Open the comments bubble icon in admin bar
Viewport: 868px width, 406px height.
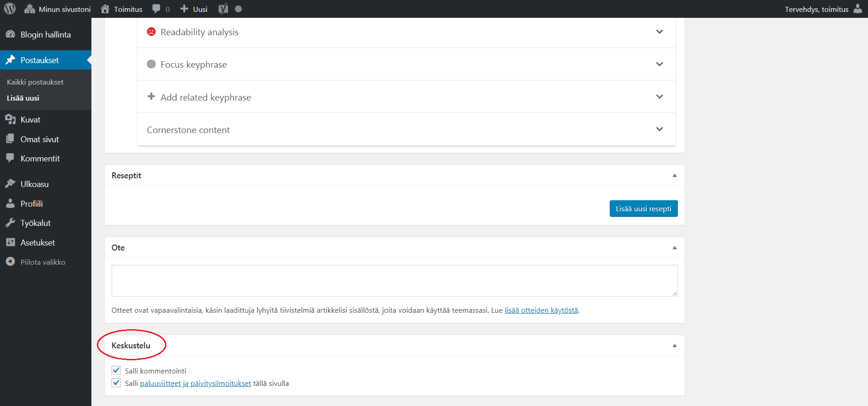point(156,9)
